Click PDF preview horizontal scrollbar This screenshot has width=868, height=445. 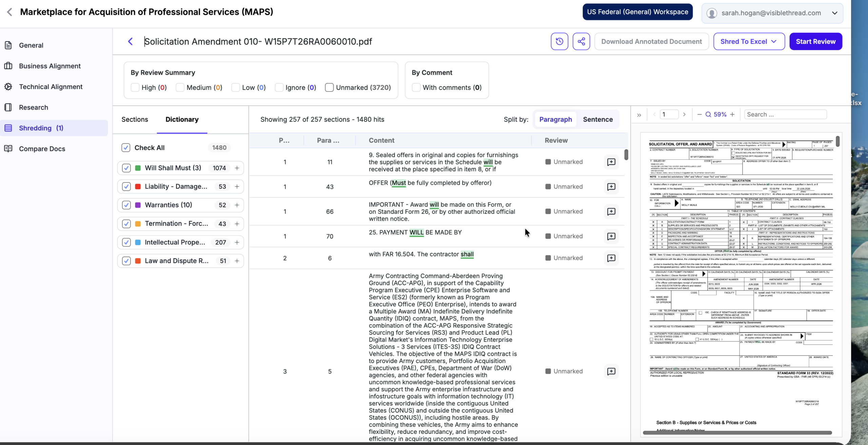click(737, 433)
